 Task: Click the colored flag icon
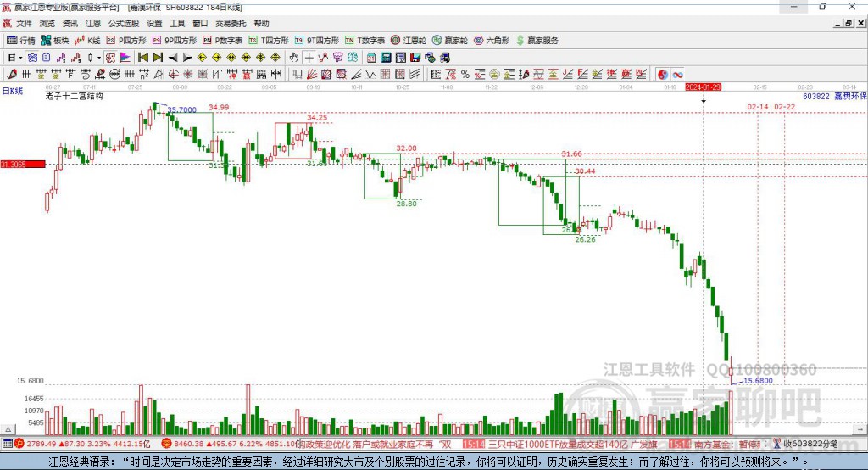point(125,58)
